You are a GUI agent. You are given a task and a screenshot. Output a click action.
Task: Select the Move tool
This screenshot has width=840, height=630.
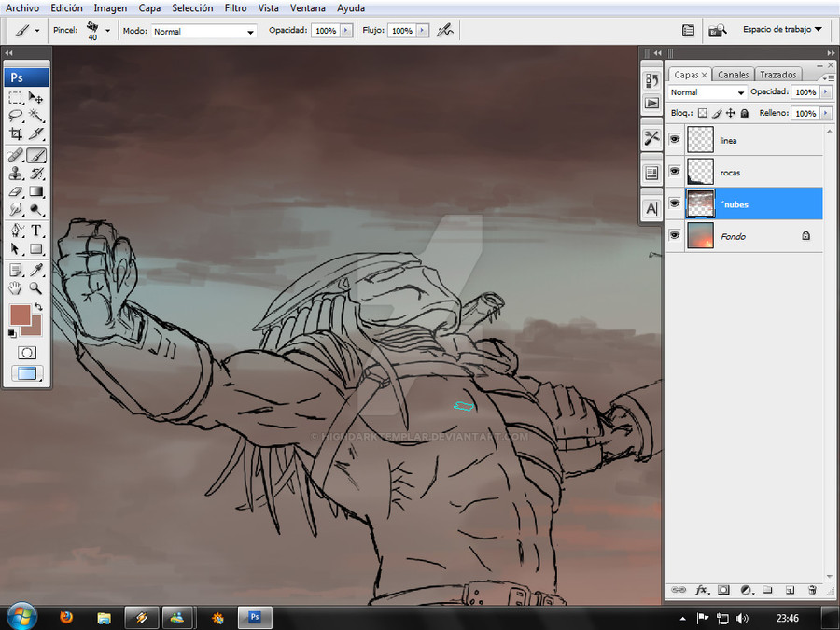[35, 97]
